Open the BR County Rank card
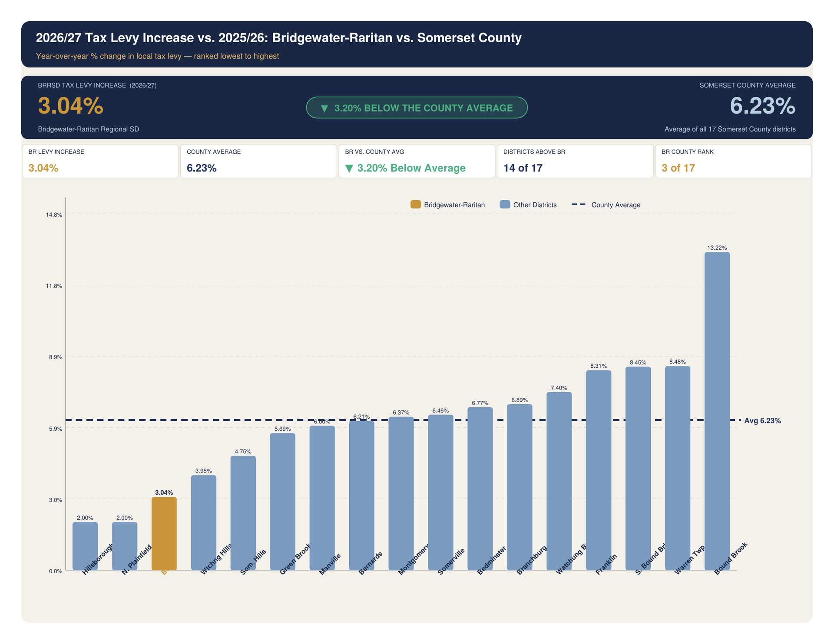Screen dimensions: 834x644 click(733, 161)
